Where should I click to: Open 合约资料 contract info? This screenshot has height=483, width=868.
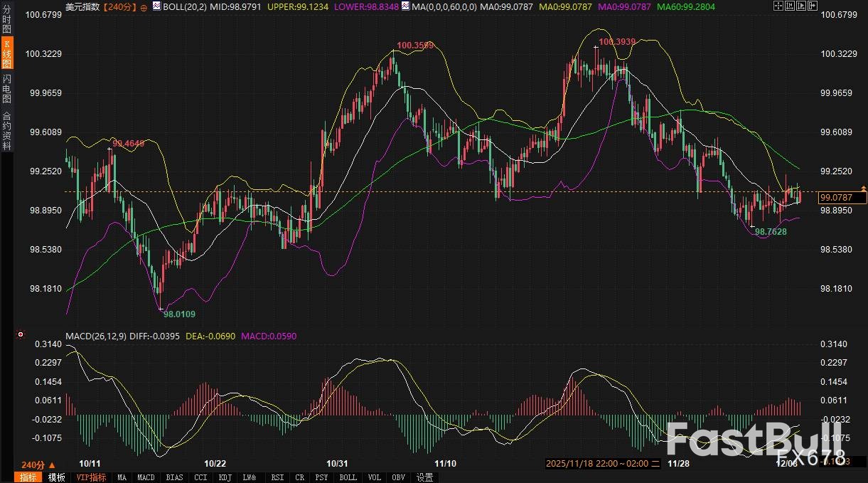tap(6, 130)
